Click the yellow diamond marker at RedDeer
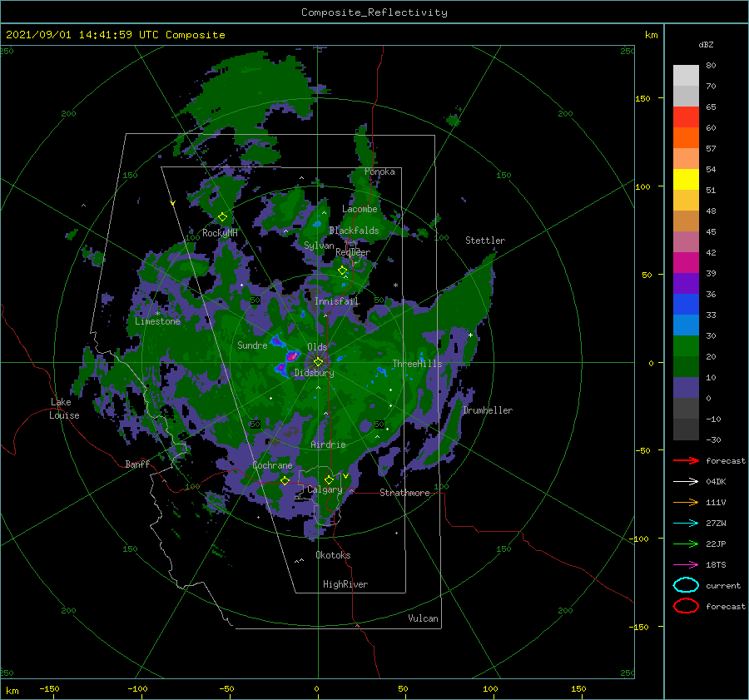The image size is (749, 700). [343, 271]
